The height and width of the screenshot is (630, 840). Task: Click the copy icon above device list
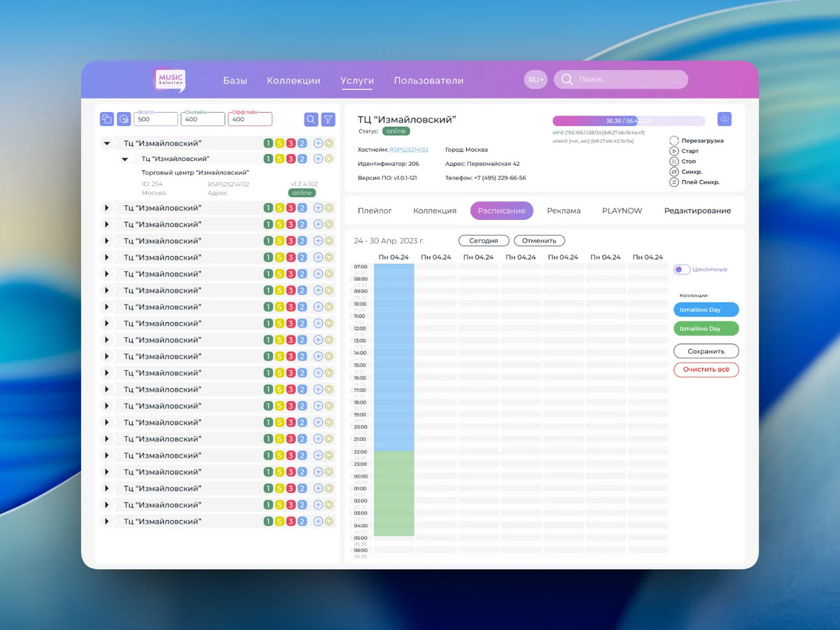coord(106,119)
